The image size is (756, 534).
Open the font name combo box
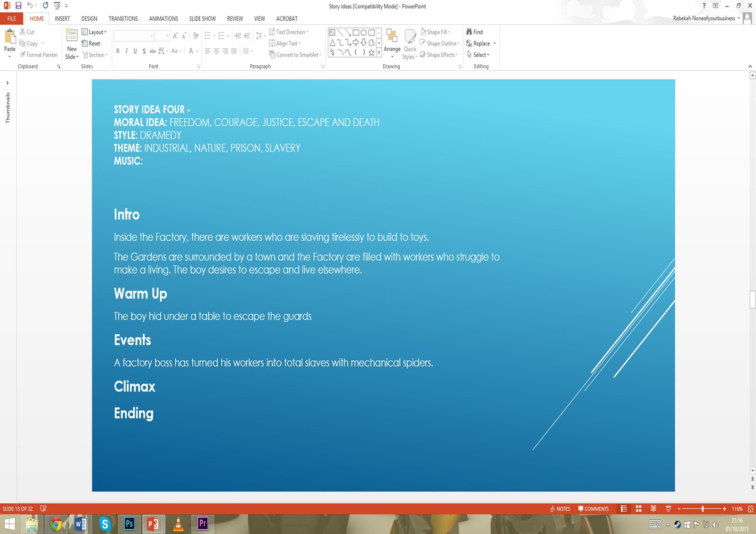(x=134, y=36)
